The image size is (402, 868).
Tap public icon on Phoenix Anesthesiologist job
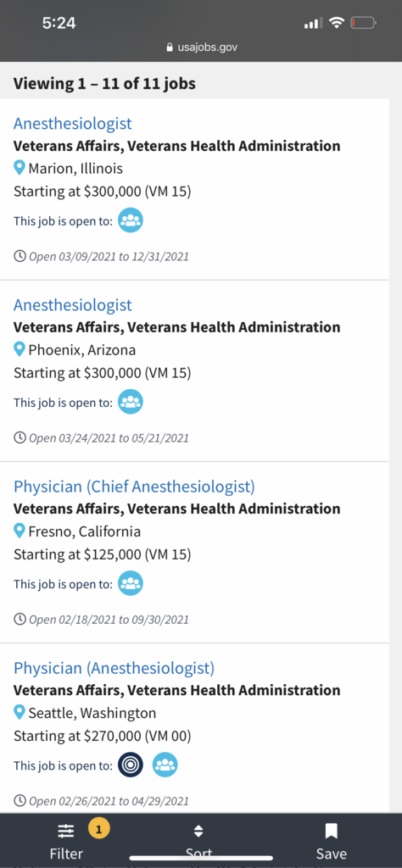[131, 402]
